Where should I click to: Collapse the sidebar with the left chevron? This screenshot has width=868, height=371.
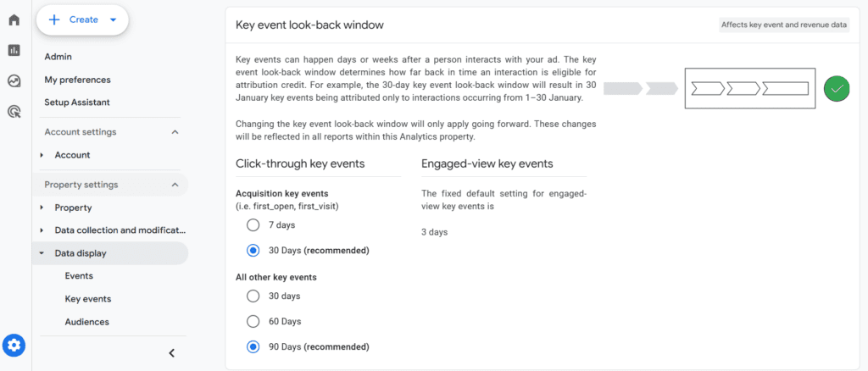(171, 352)
